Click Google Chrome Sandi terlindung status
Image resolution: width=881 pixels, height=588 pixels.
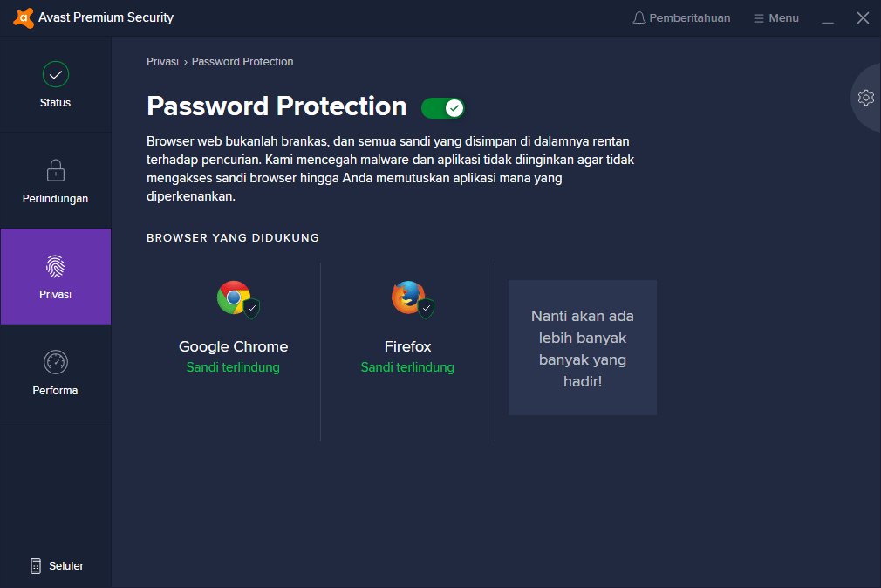click(233, 367)
